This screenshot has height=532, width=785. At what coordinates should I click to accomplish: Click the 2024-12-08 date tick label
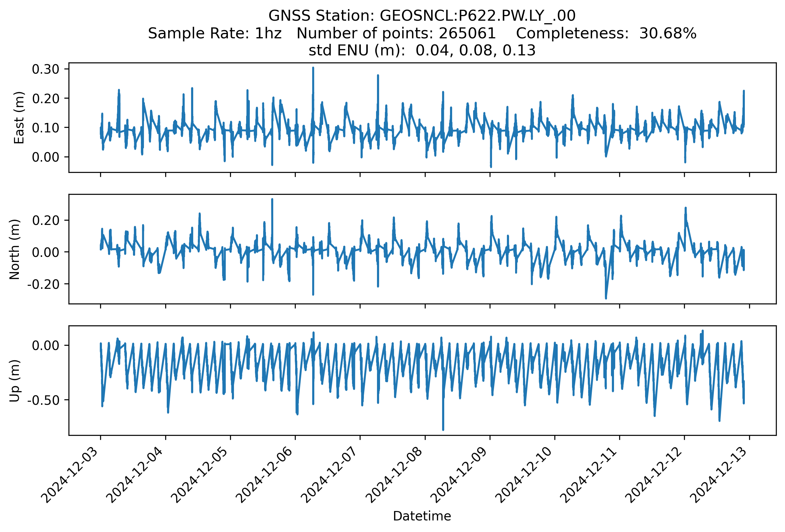pyautogui.click(x=397, y=474)
